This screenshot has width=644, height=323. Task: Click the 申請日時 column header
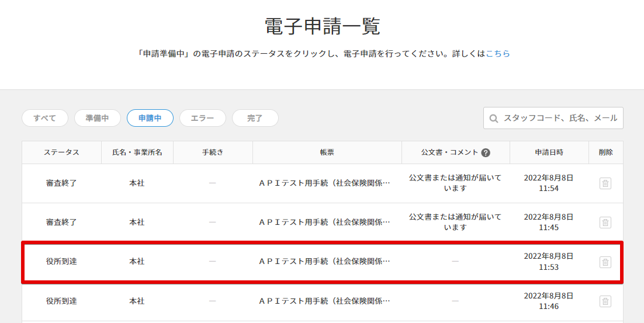(549, 152)
